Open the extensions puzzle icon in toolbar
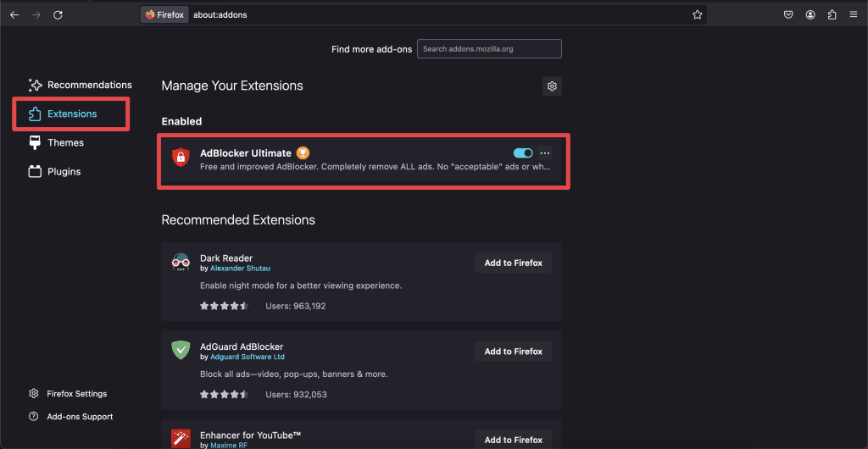This screenshot has height=449, width=868. point(832,14)
